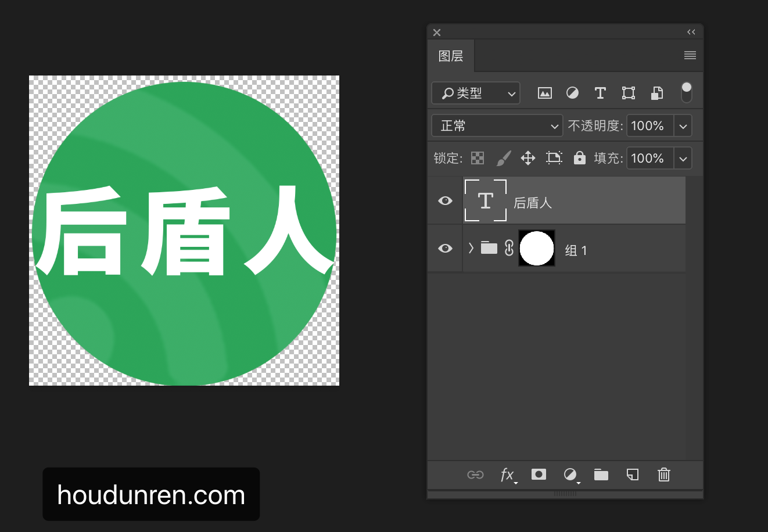Toggle mask link on 组 1
This screenshot has height=532, width=768.
tap(509, 248)
